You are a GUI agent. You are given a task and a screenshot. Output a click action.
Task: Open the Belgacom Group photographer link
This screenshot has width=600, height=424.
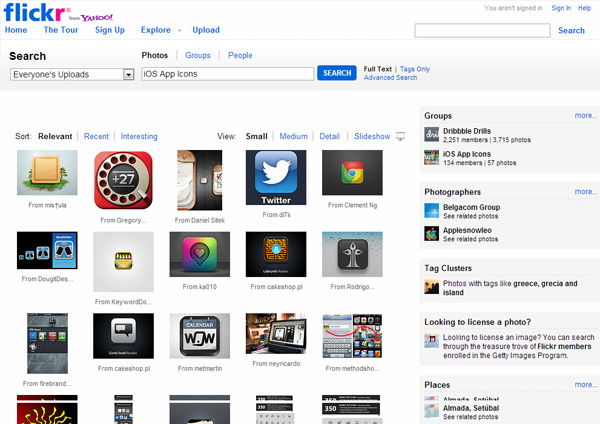tap(471, 207)
